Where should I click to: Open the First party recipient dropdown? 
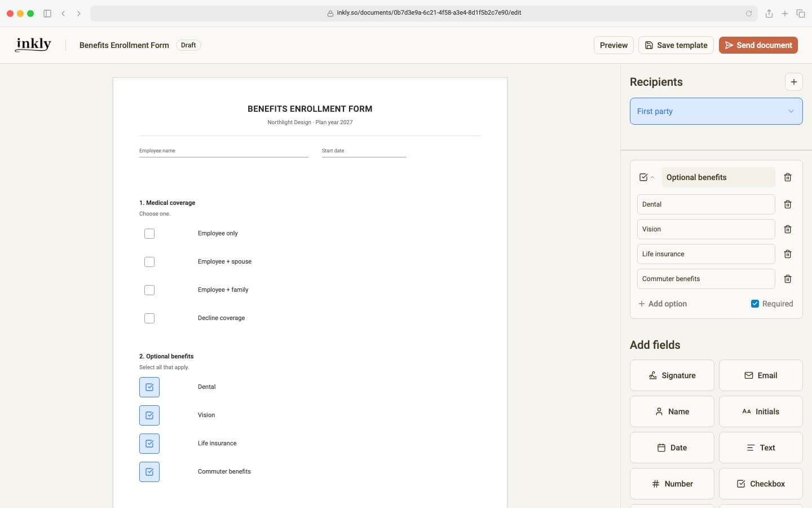point(716,111)
